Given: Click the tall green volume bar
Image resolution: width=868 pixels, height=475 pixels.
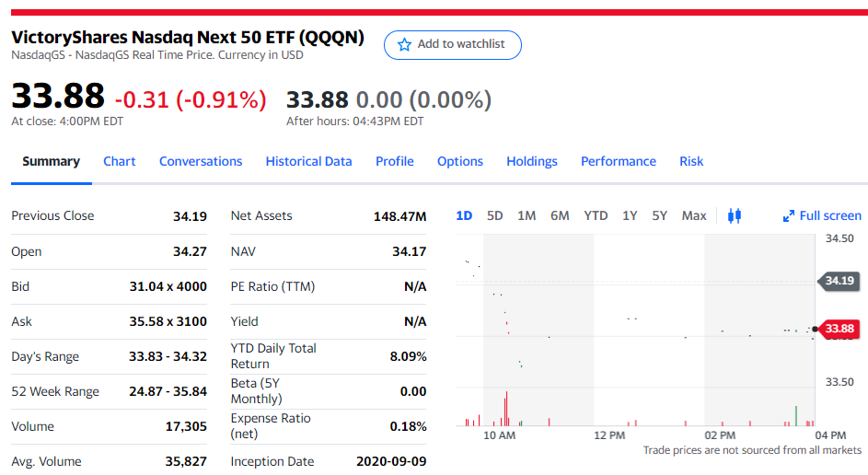Looking at the screenshot, I should [x=796, y=416].
